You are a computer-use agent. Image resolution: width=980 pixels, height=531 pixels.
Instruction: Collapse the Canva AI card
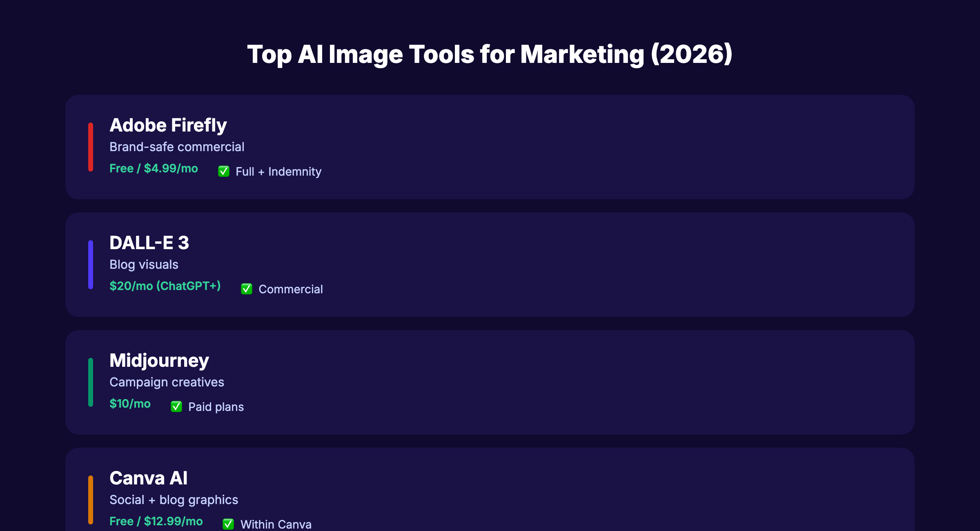point(490,490)
